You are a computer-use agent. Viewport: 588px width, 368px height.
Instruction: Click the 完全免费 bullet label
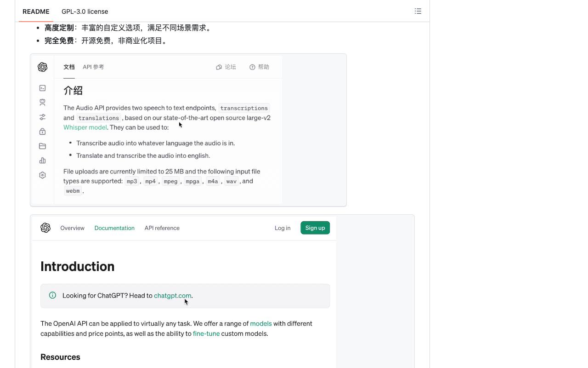[x=59, y=41]
